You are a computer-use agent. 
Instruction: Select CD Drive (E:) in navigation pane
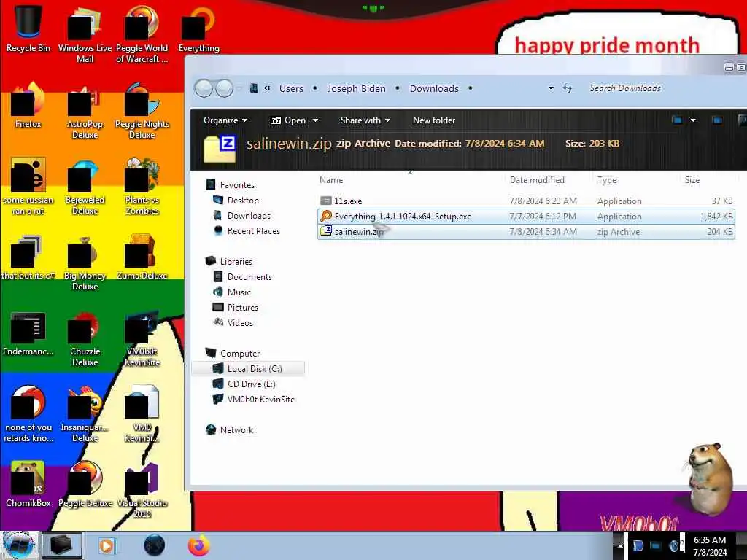click(x=251, y=384)
